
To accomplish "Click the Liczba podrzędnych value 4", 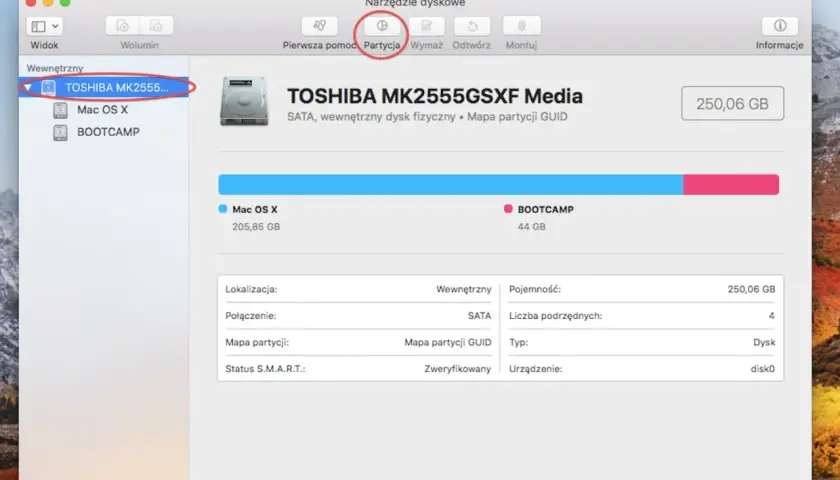I will pyautogui.click(x=771, y=316).
